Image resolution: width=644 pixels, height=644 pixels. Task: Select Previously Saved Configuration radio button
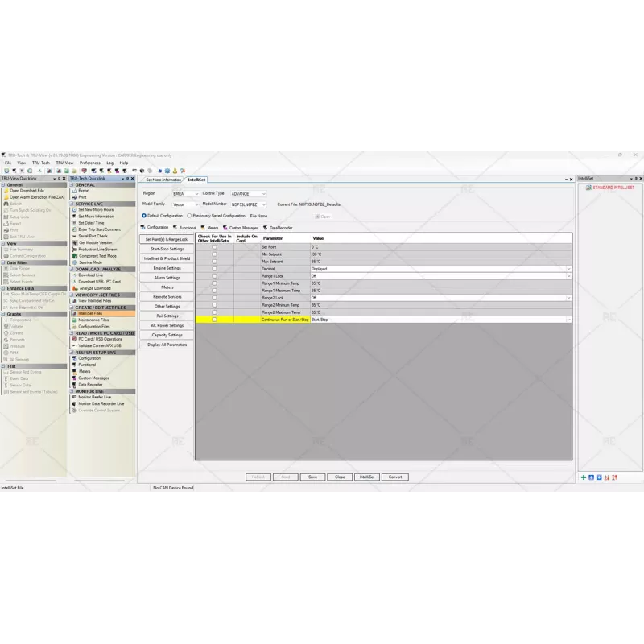click(189, 216)
